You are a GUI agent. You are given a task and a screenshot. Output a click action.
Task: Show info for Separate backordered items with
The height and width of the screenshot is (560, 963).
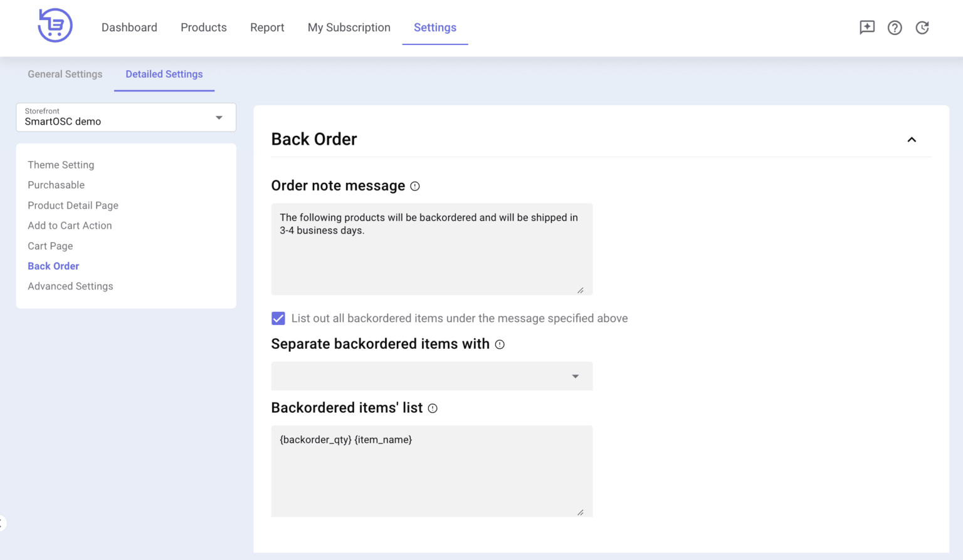[500, 345]
